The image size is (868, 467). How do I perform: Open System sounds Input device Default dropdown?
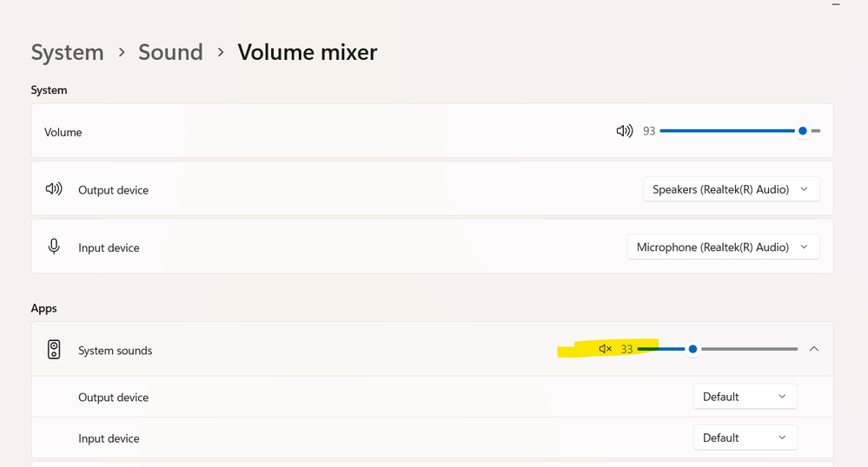point(745,437)
